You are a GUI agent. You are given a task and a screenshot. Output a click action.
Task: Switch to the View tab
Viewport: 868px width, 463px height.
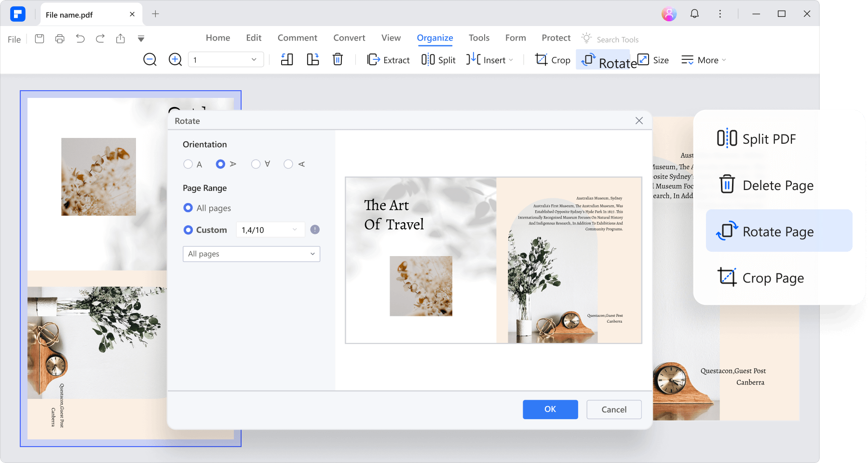tap(391, 38)
